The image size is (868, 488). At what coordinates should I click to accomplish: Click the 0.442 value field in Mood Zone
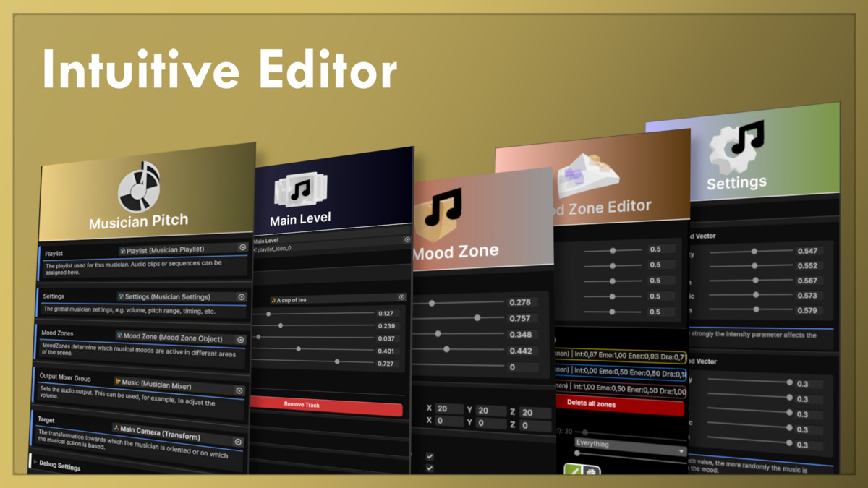point(522,351)
